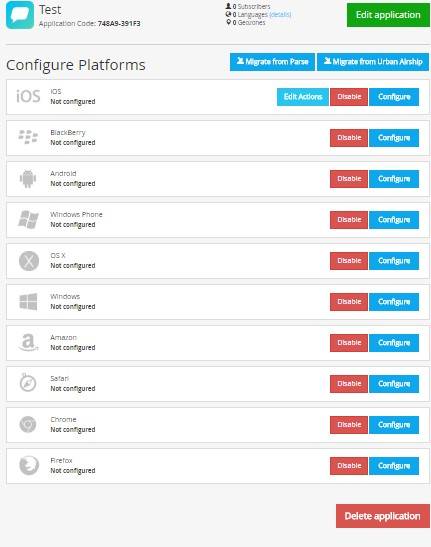Click the Chrome browser icon
Screen dimensions: 431x547
click(28, 424)
